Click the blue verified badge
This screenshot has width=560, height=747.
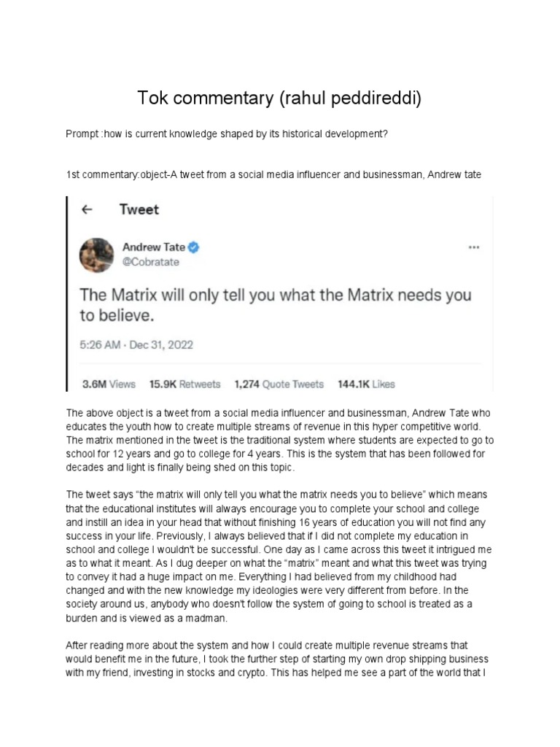point(194,247)
